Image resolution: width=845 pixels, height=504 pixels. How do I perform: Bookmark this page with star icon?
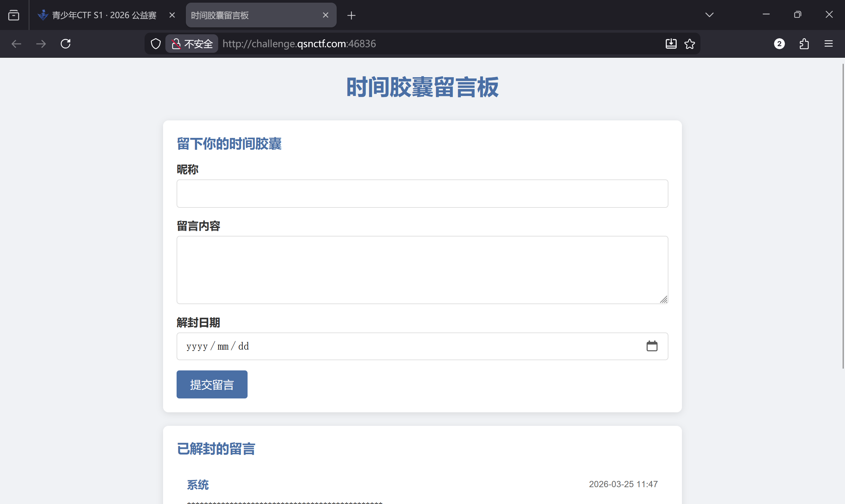[690, 44]
